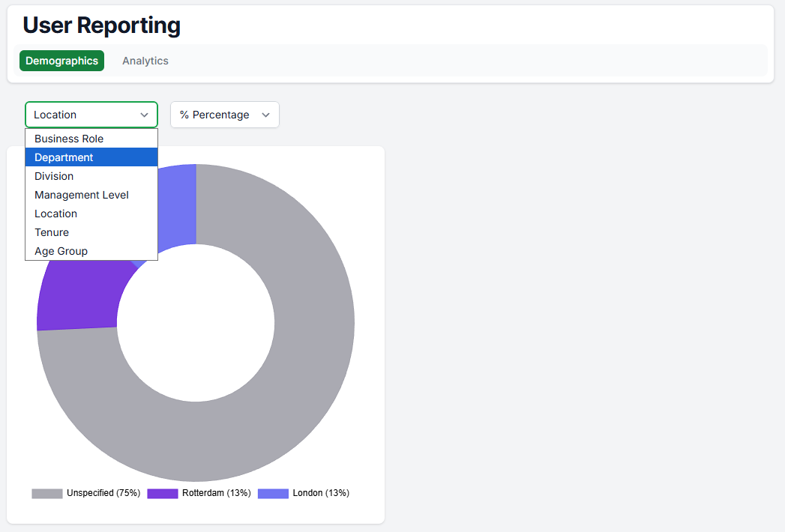
Task: Toggle the Unspecified (75%) legend label
Action: pyautogui.click(x=103, y=493)
